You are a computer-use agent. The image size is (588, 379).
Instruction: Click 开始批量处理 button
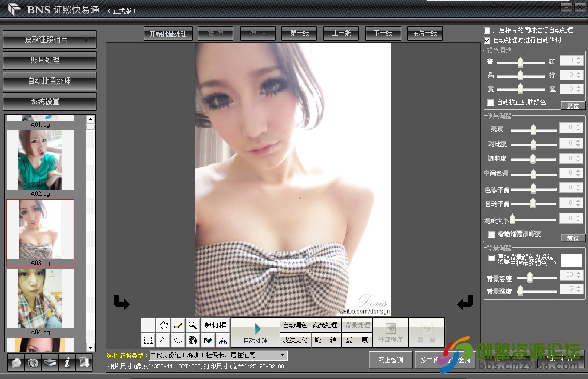(168, 34)
